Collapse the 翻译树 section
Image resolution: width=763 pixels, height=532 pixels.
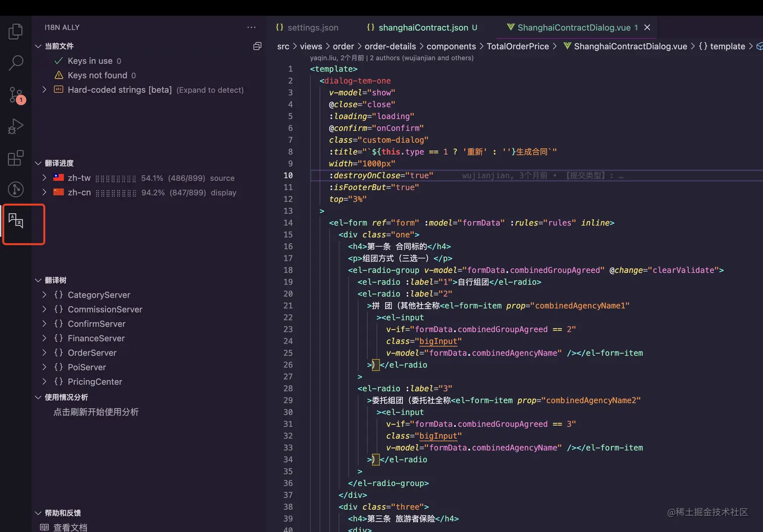(38, 280)
